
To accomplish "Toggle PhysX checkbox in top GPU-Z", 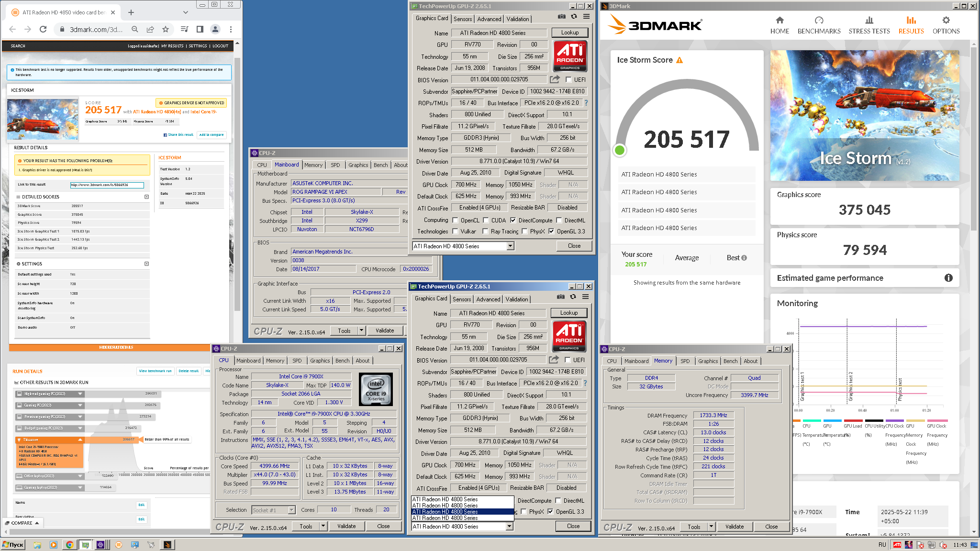I will pos(524,231).
